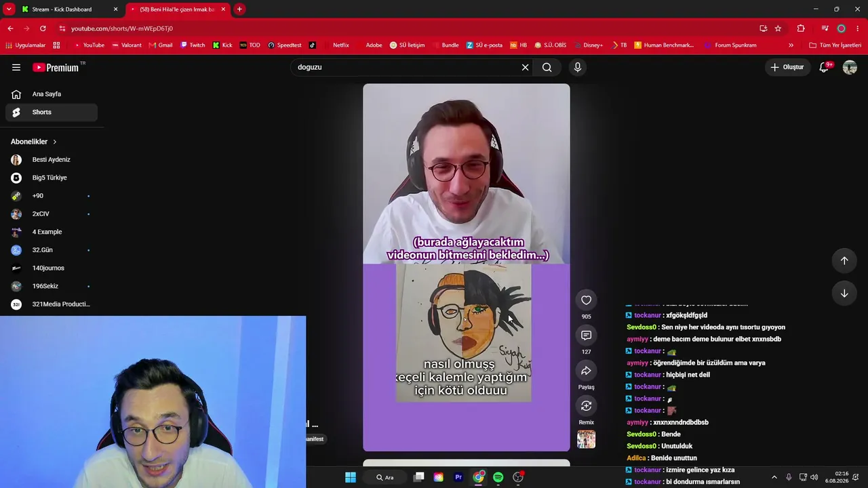Open the 4 Example channel

(52, 232)
